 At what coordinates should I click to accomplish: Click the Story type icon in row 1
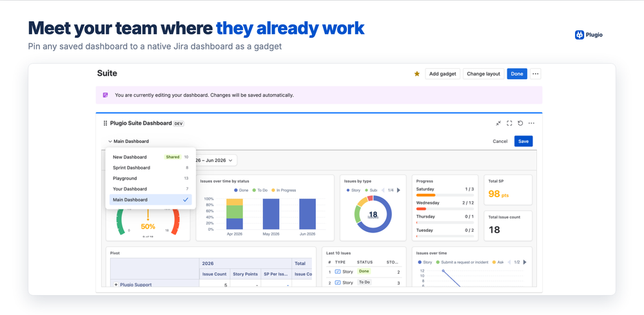pos(338,272)
